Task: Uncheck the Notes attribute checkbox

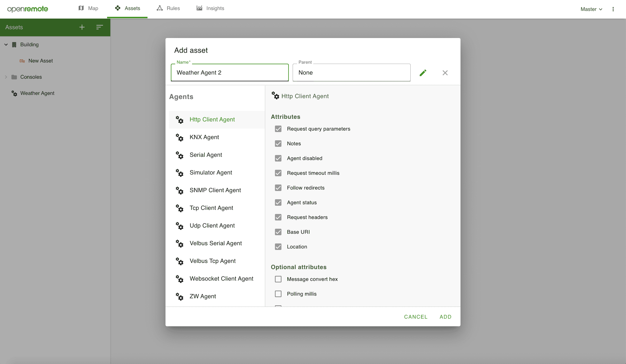Action: click(x=278, y=144)
